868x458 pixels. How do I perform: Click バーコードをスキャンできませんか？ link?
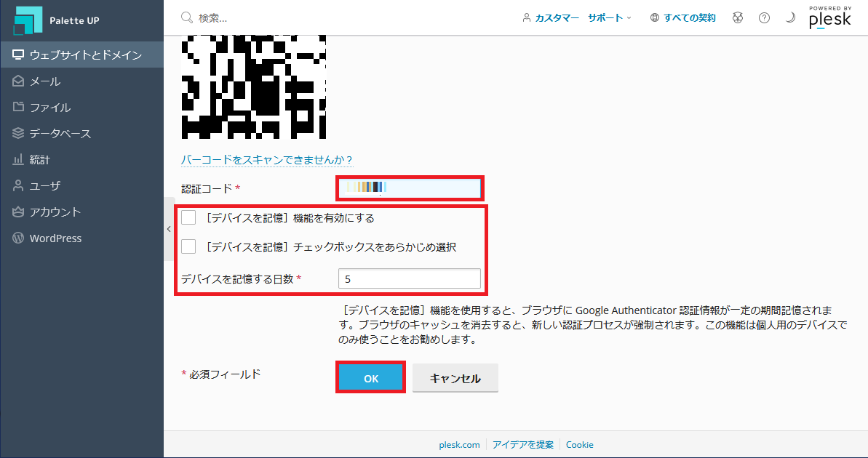pos(267,160)
